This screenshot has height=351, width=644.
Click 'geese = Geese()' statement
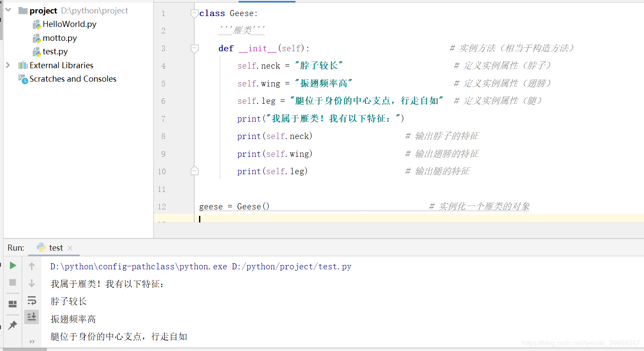[234, 206]
